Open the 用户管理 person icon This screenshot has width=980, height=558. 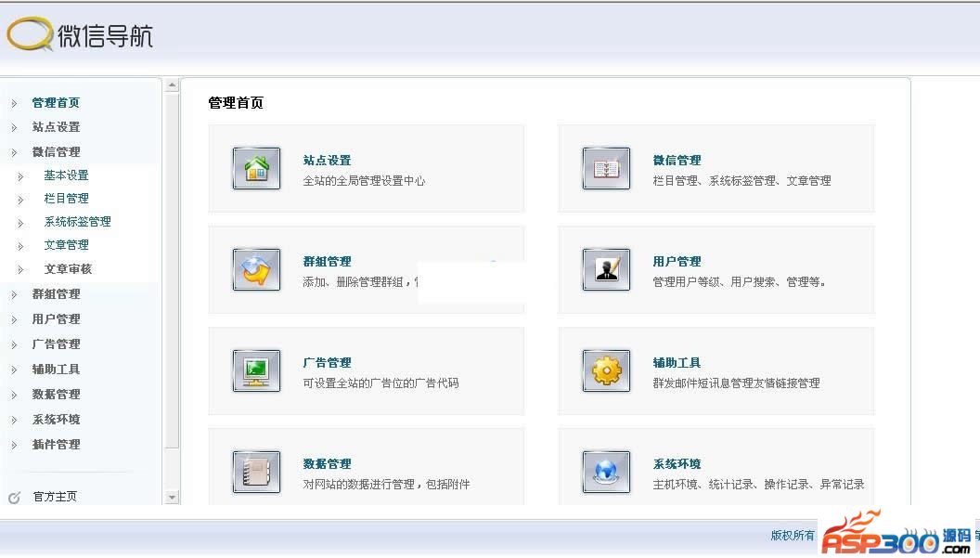(606, 269)
